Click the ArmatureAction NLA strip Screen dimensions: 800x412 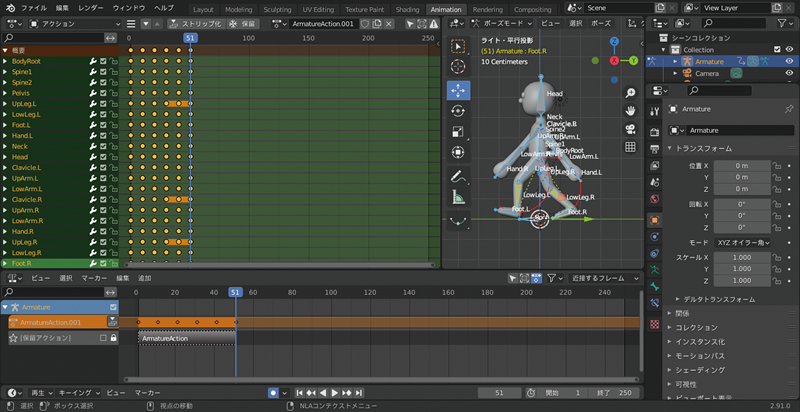(x=187, y=338)
